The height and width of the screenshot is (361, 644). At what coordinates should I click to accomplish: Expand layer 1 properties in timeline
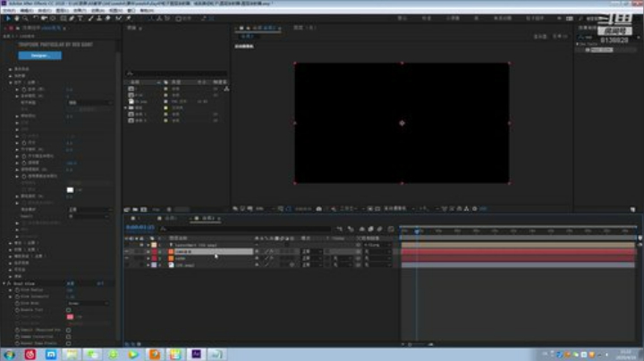click(x=148, y=245)
